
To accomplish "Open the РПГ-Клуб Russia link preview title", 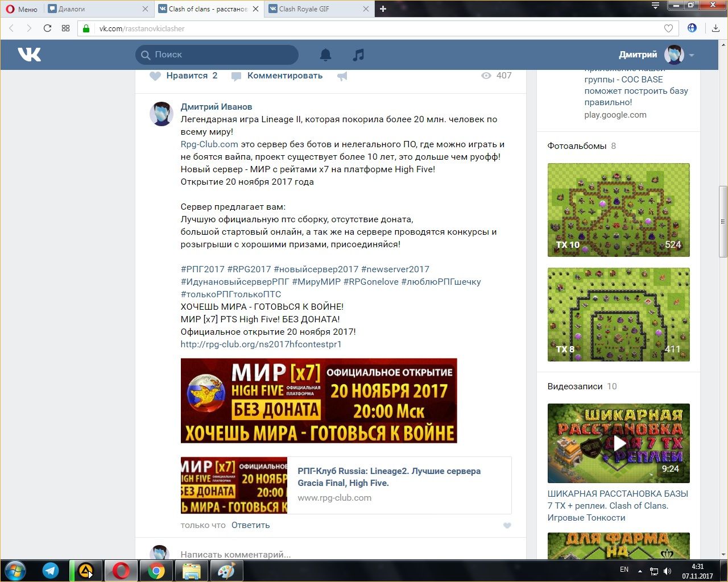I will point(389,477).
